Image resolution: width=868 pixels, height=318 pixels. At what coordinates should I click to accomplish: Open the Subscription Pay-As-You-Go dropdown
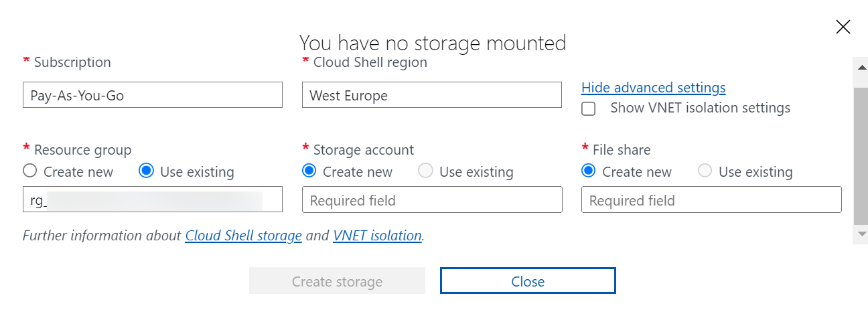pos(152,95)
